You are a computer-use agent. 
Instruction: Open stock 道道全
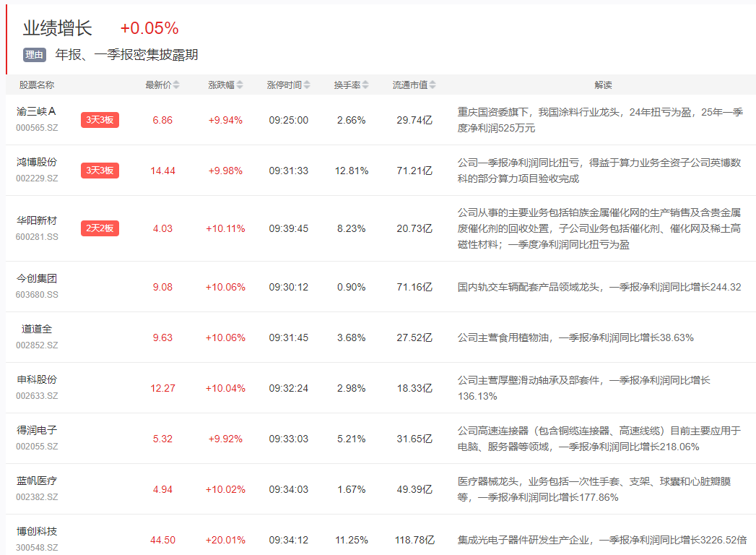(37, 329)
